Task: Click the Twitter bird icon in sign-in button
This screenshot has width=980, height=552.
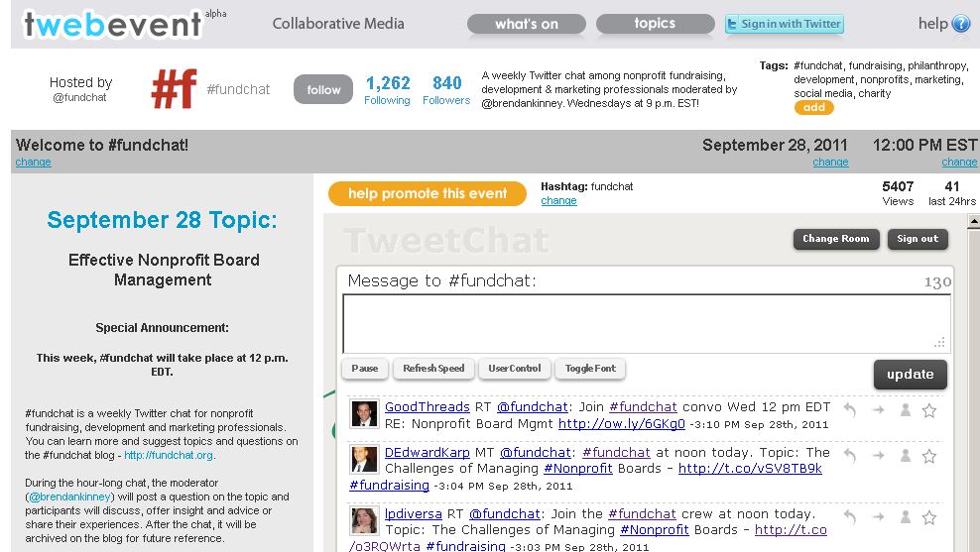Action: [732, 25]
